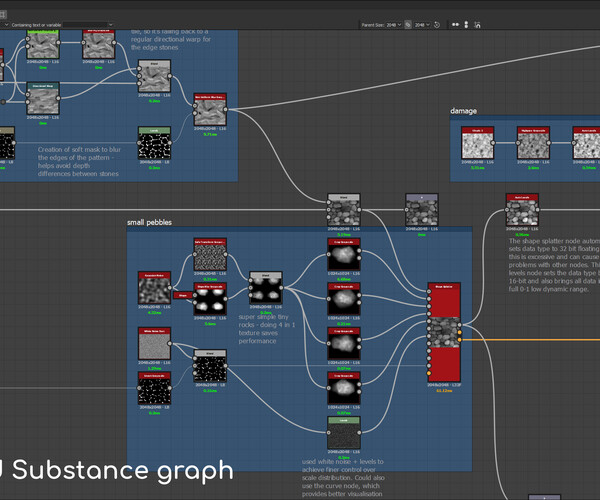The height and width of the screenshot is (500, 600).
Task: Select the Non Uniform Blur Grayscale node
Action: point(210,109)
